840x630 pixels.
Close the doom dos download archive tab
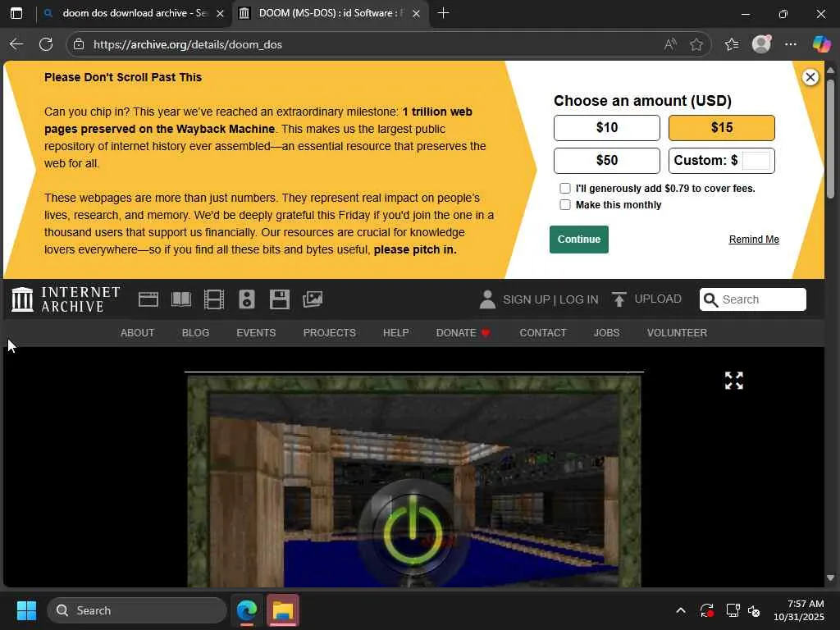(220, 13)
